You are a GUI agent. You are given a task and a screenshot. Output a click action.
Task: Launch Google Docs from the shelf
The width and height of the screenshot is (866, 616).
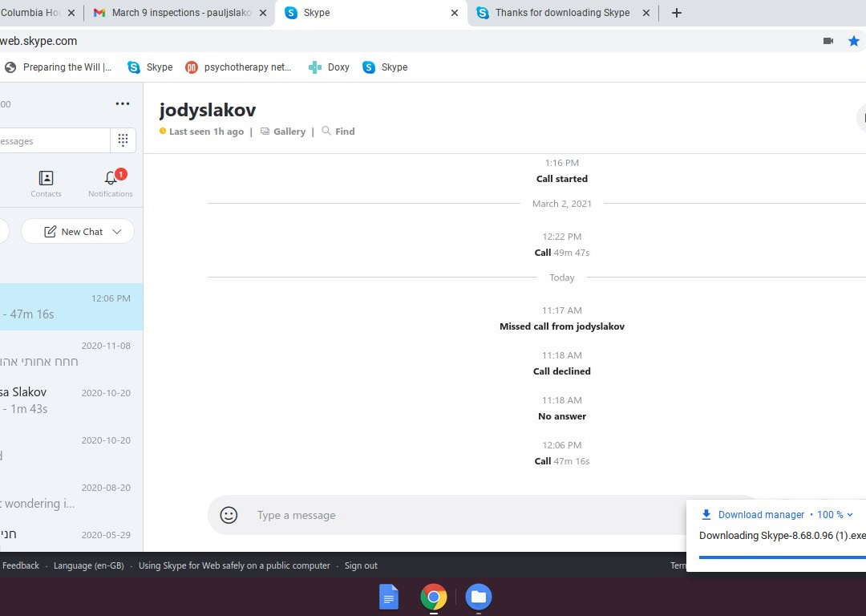coord(389,597)
